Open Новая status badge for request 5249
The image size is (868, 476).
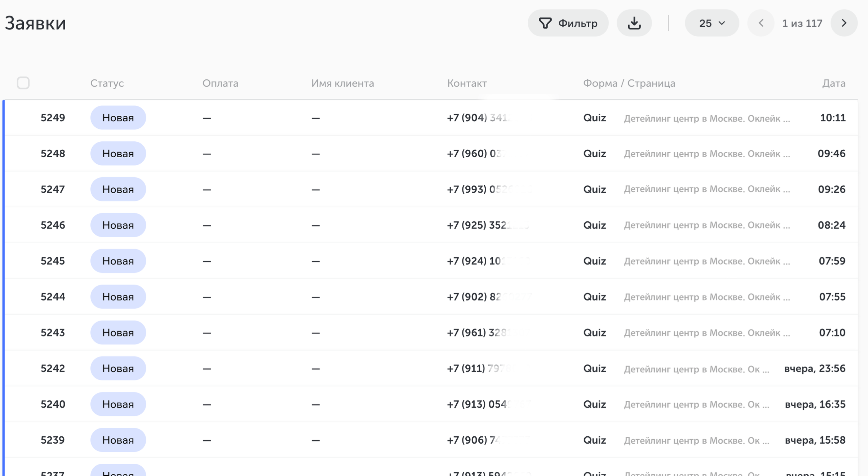tap(118, 118)
